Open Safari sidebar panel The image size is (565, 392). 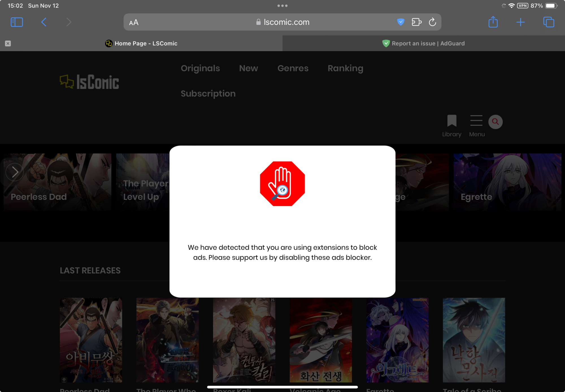pyautogui.click(x=17, y=22)
